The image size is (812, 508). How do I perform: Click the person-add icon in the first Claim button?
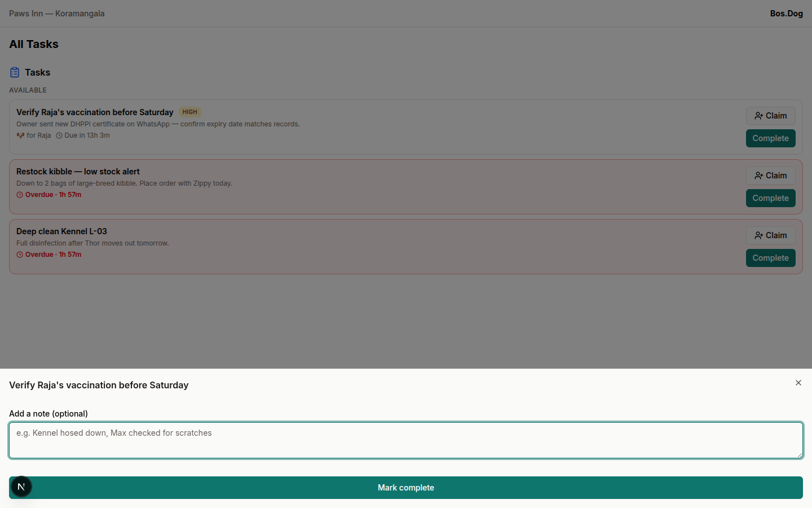[x=757, y=115]
